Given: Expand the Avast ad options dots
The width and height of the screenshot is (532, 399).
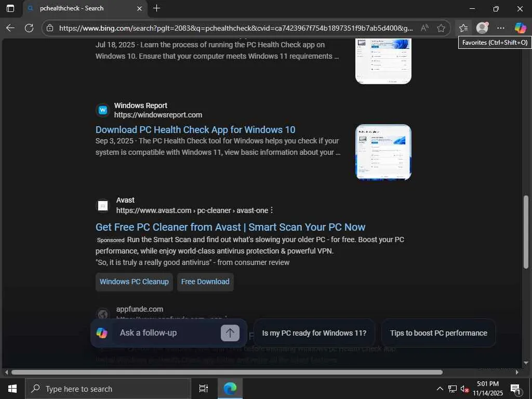Looking at the screenshot, I should pos(272,210).
